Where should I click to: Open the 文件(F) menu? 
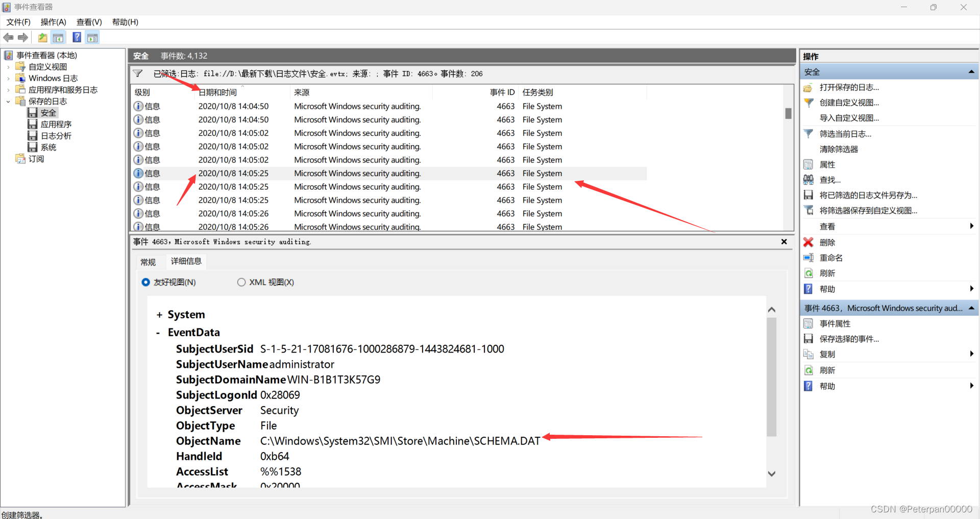[x=18, y=22]
